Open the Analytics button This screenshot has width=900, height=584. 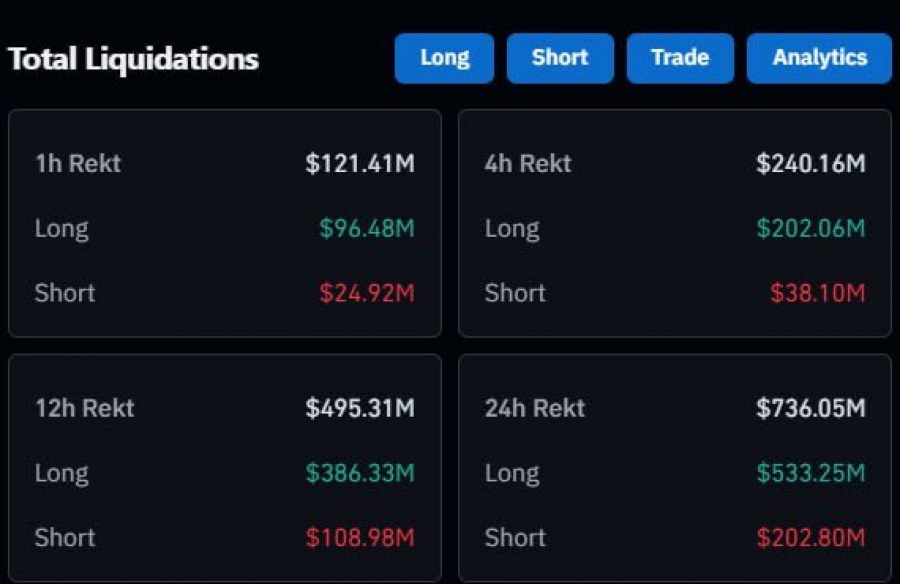click(819, 58)
